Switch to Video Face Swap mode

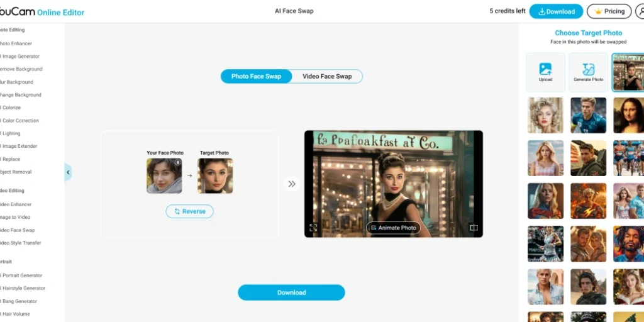point(327,76)
